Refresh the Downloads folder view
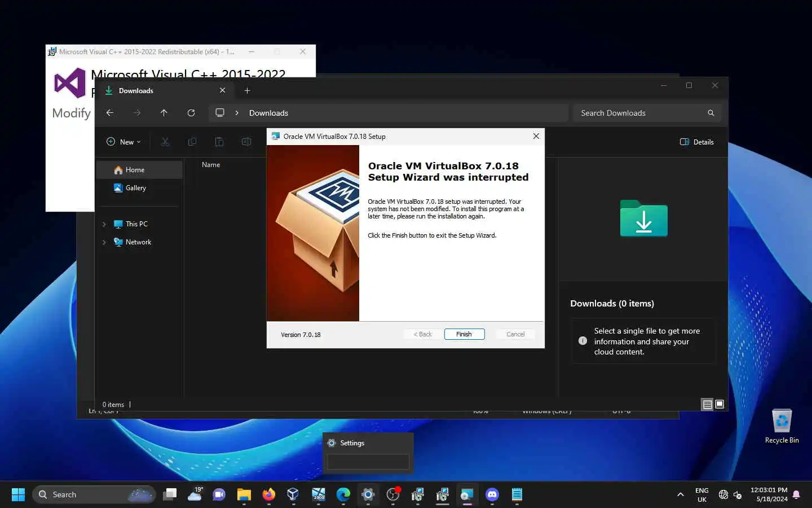The width and height of the screenshot is (812, 508). (191, 113)
